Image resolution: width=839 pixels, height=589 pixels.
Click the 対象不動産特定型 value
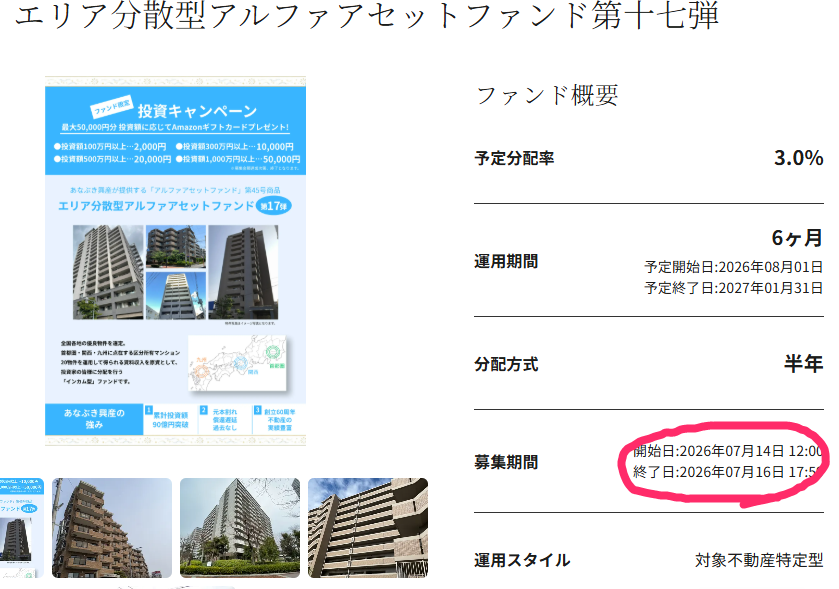(759, 560)
